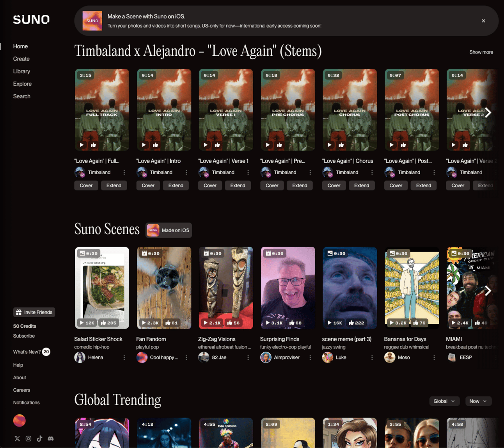The width and height of the screenshot is (504, 448).
Task: Play the "Love Again" Post Chorus stem
Action: [x=392, y=145]
